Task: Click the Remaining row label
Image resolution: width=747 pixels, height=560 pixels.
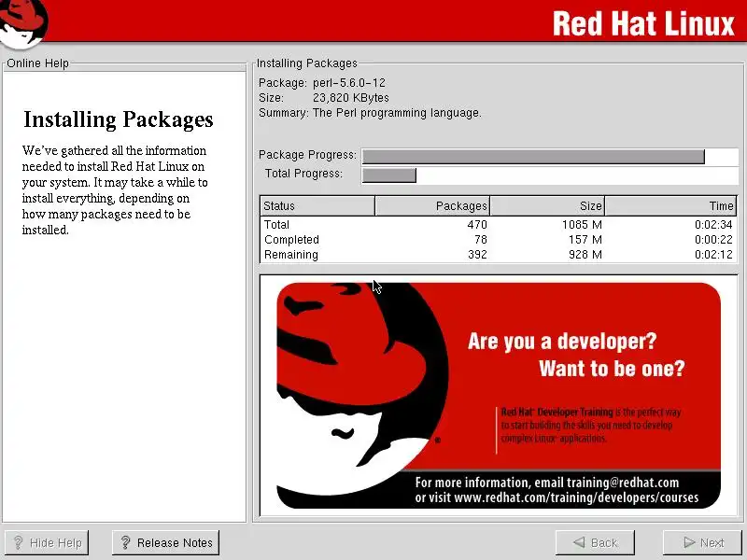Action: click(x=291, y=254)
